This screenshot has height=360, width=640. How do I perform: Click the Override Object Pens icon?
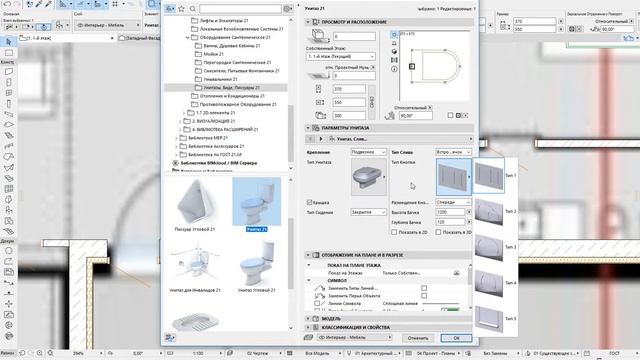320,296
